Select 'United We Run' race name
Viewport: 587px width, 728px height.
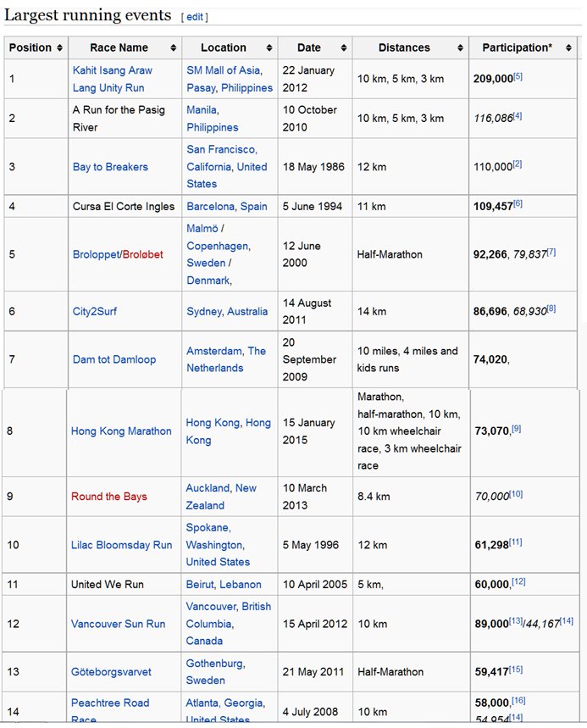point(108,585)
